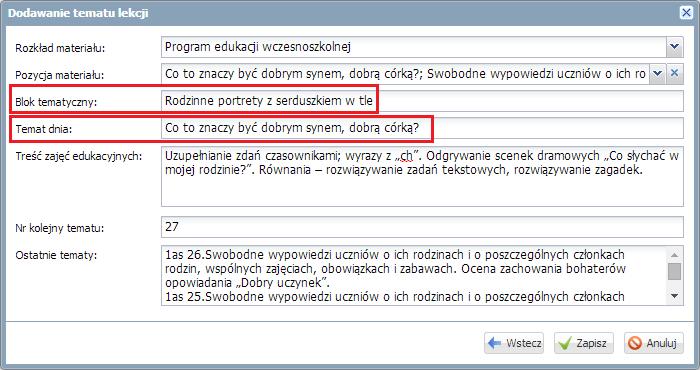Click the misspelled word „ch” in text area
Screen dimensions: 700x370
click(x=406, y=156)
